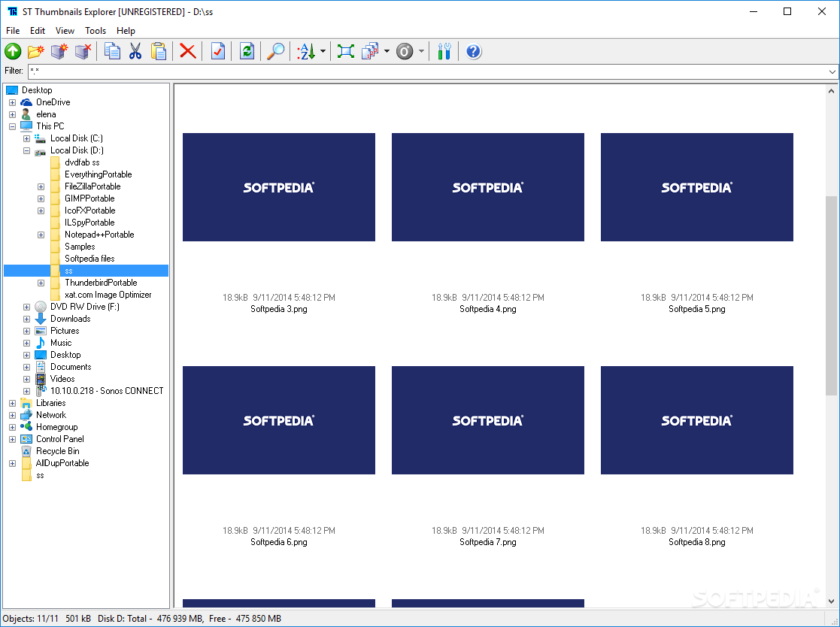Open the Help menu

tap(126, 31)
